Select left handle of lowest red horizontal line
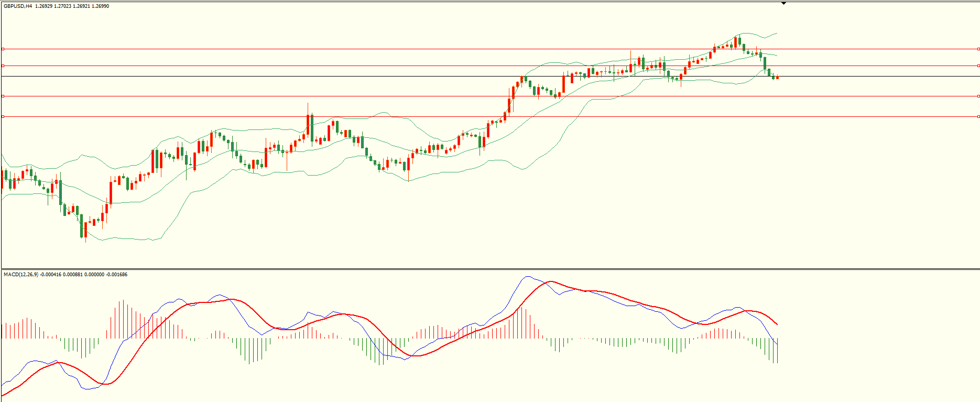Screen dimensions: 980x402 3,116
